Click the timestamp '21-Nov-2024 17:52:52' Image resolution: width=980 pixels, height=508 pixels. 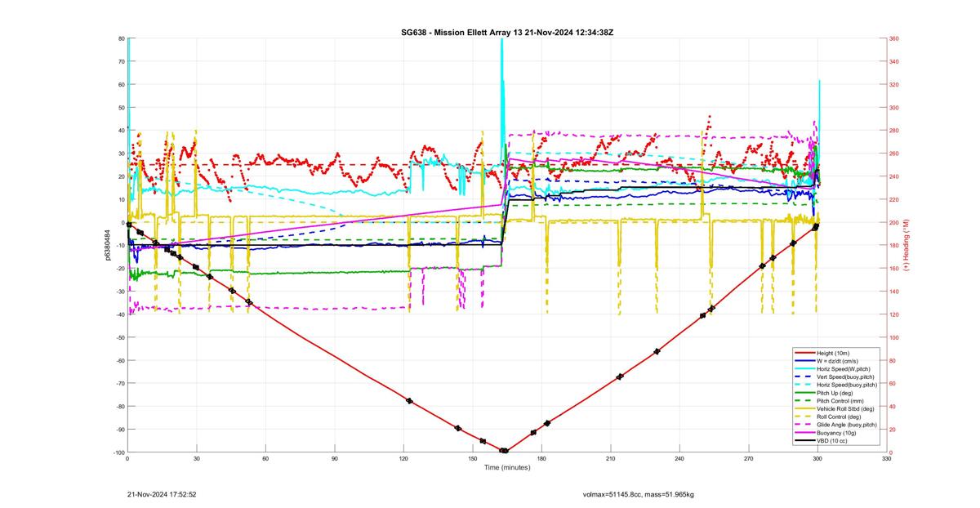point(162,494)
